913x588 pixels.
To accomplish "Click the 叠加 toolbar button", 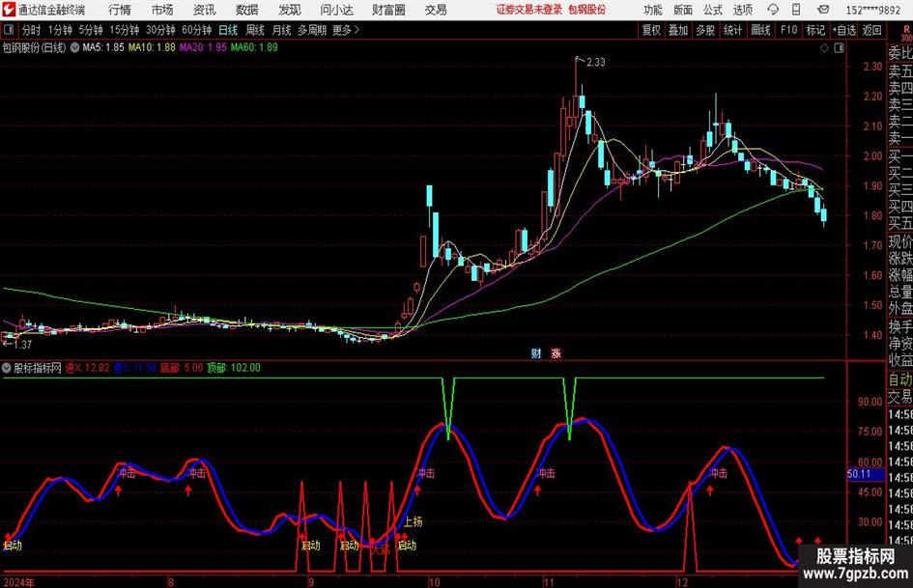I will click(678, 30).
